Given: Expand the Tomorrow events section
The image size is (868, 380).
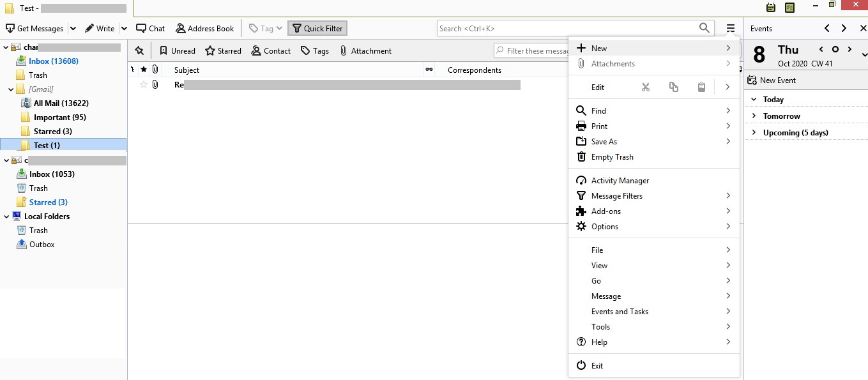Looking at the screenshot, I should click(x=754, y=116).
